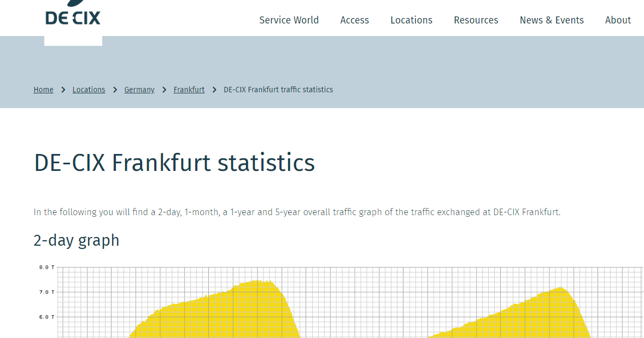Click the chevron after Home breadcrumb
644x338 pixels.
[x=63, y=90]
